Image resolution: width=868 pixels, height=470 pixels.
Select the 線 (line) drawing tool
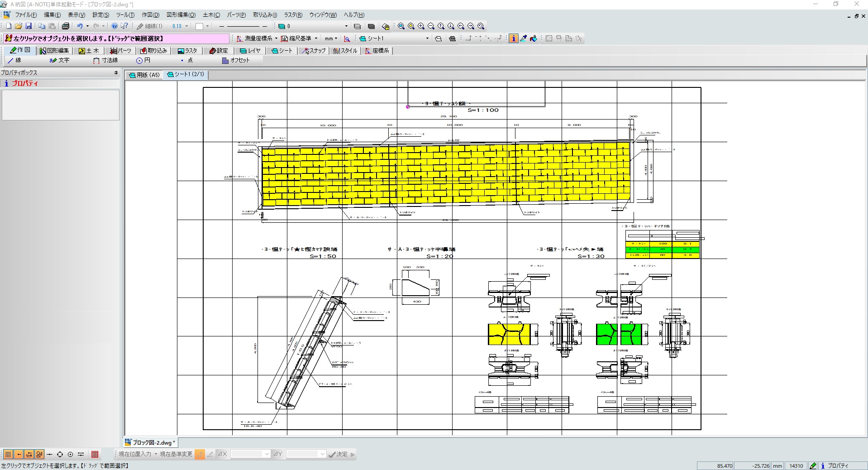[14, 60]
